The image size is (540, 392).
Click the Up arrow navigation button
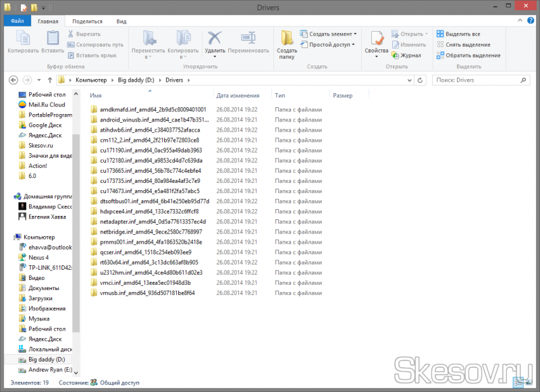pyautogui.click(x=50, y=80)
